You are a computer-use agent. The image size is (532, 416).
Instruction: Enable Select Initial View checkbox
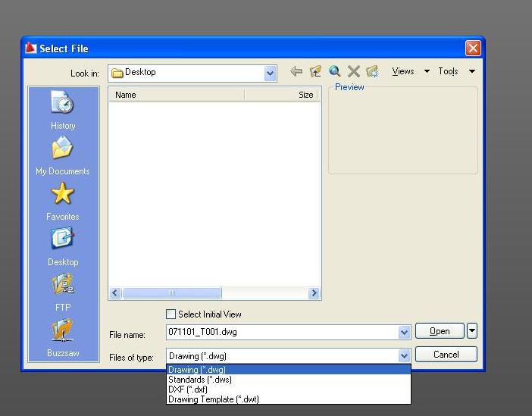(x=171, y=314)
